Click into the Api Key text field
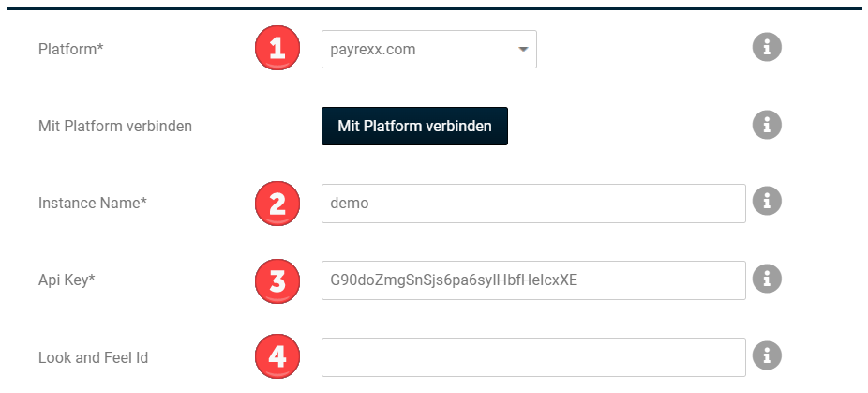This screenshot has width=868, height=393. pyautogui.click(x=532, y=280)
